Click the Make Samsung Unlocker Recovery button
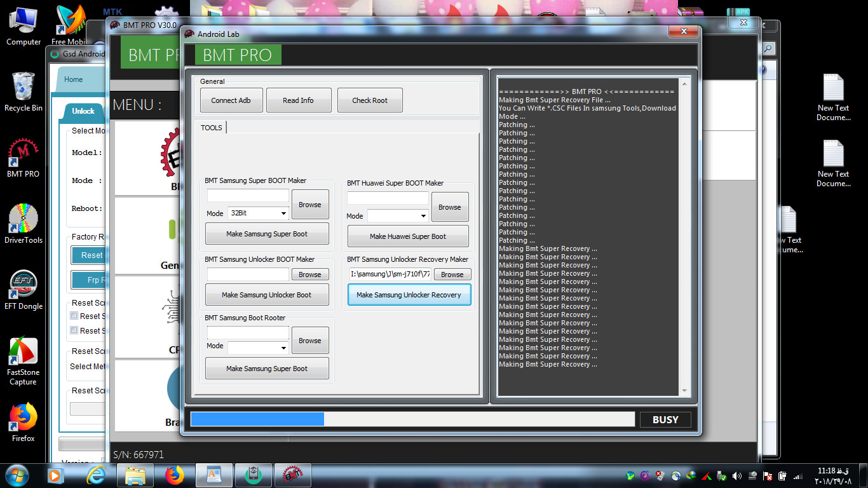868x488 pixels. 409,295
